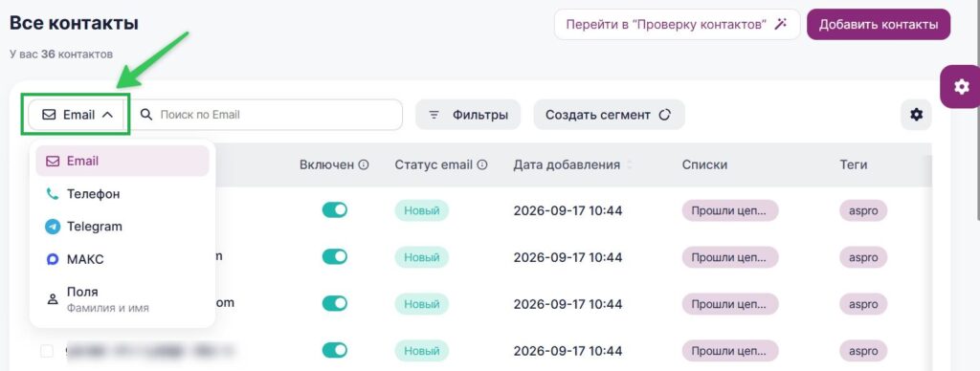Click Новый status in first row

point(421,210)
